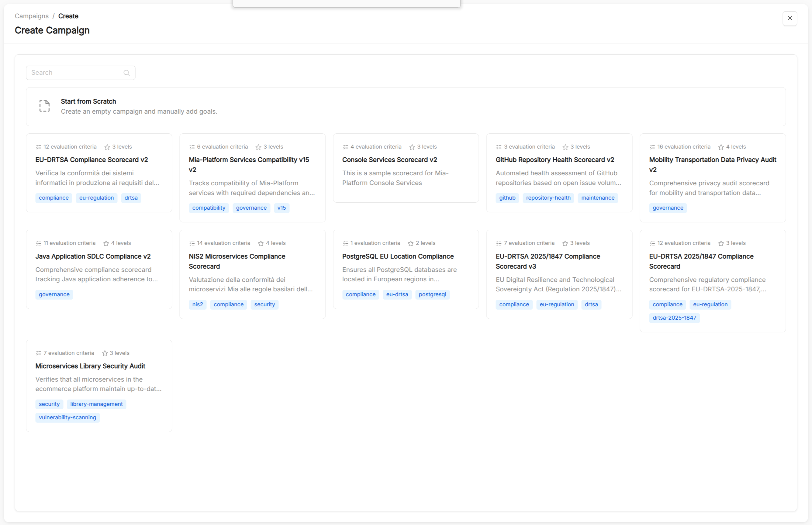Click the vulnerability-scanning tag
Image resolution: width=812 pixels, height=525 pixels.
pos(67,418)
